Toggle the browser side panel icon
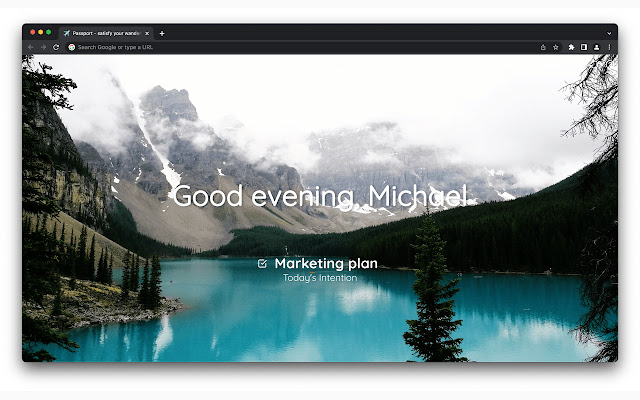 pyautogui.click(x=584, y=47)
